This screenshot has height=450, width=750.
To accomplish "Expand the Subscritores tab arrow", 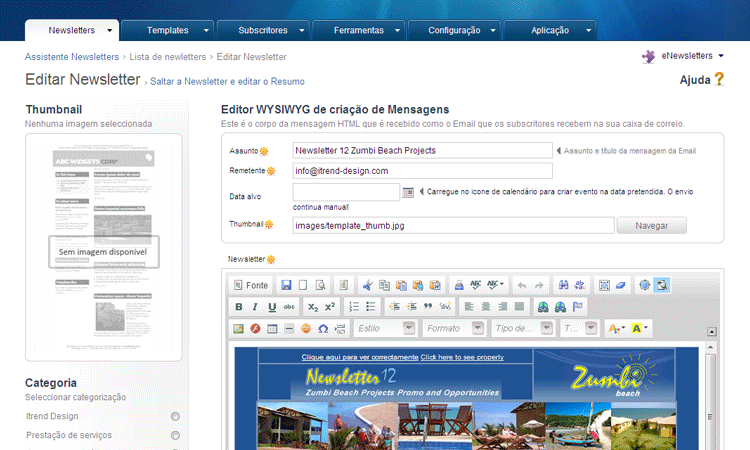I will [x=302, y=31].
